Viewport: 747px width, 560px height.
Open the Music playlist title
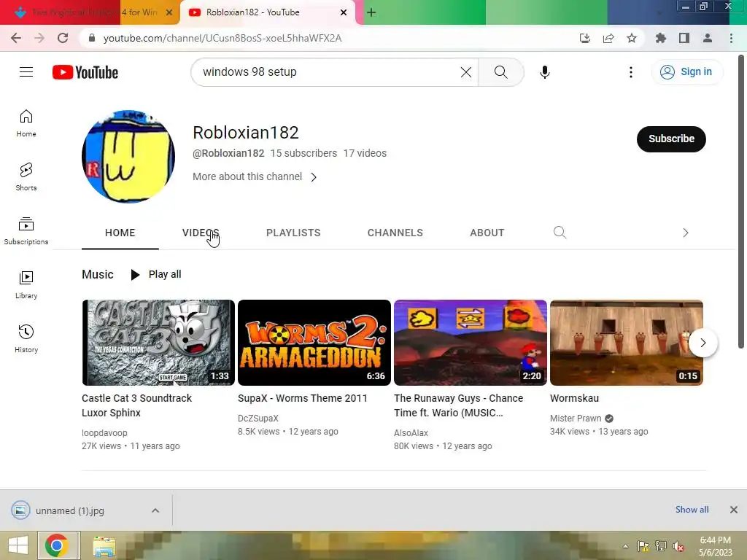(98, 274)
